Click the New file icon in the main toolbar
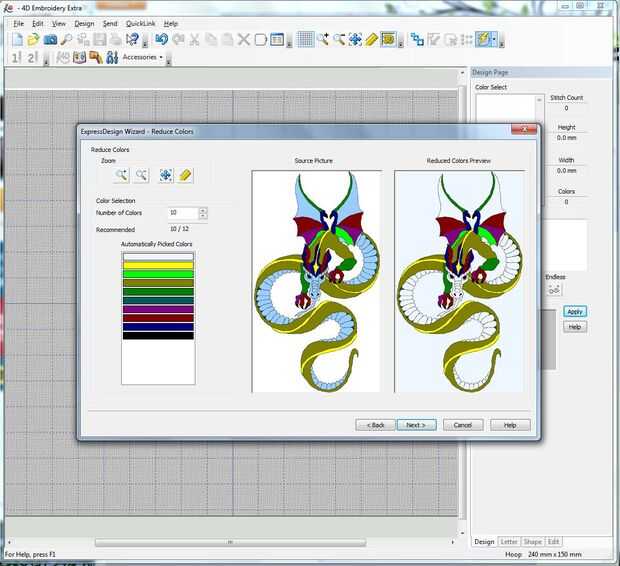620x566 pixels. [x=17, y=39]
